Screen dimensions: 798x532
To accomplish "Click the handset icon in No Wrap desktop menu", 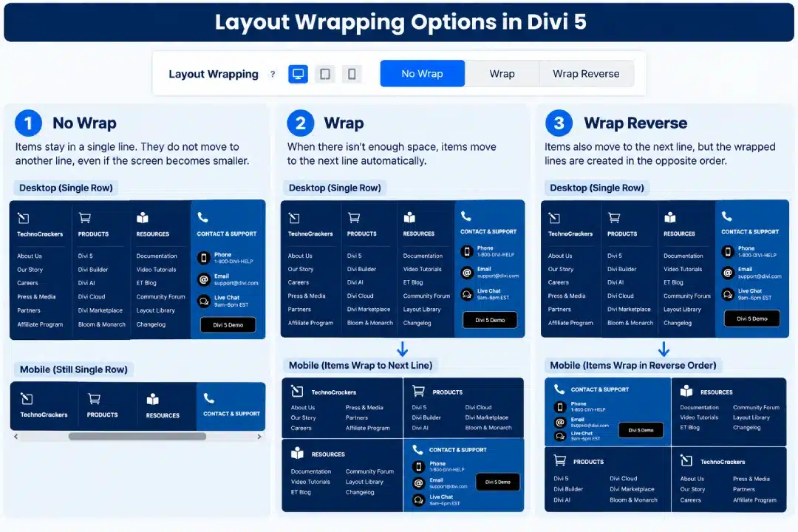I will pyautogui.click(x=202, y=217).
